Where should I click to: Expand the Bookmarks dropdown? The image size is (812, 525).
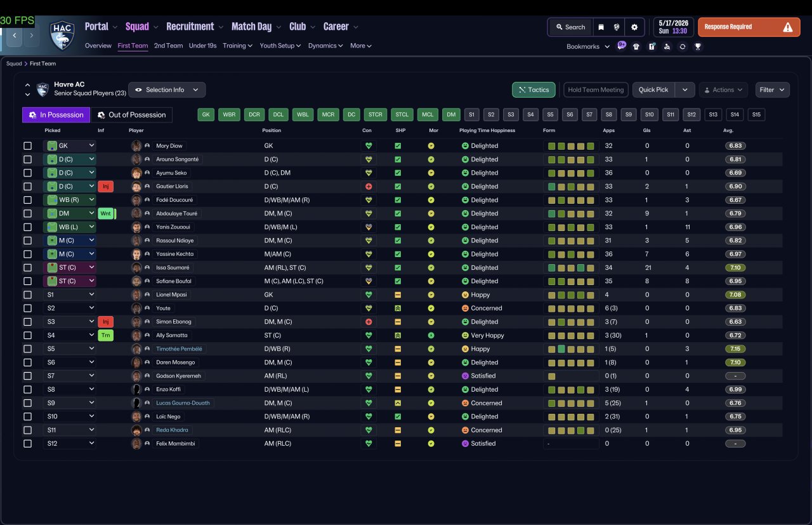pos(588,46)
